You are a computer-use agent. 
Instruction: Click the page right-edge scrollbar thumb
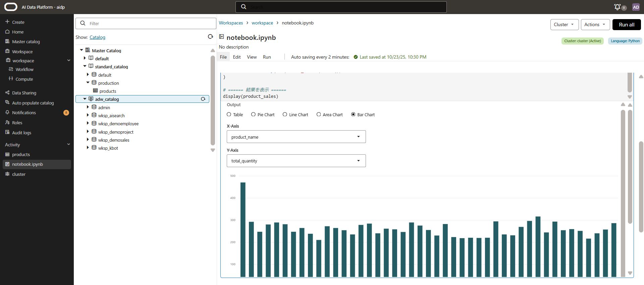pyautogui.click(x=641, y=187)
